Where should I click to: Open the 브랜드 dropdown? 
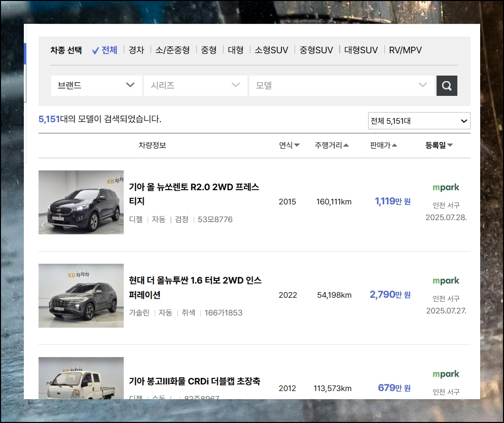tap(96, 86)
